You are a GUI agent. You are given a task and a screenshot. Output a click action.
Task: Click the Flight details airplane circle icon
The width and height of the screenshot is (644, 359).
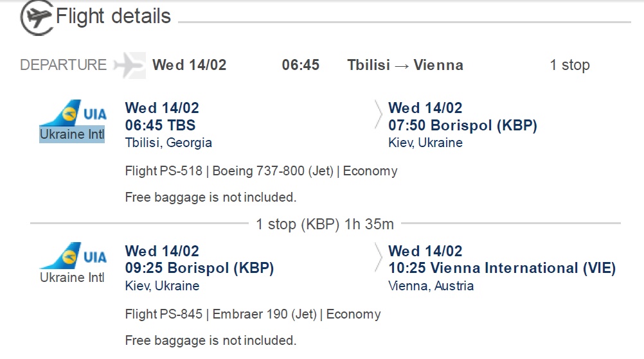(x=36, y=18)
